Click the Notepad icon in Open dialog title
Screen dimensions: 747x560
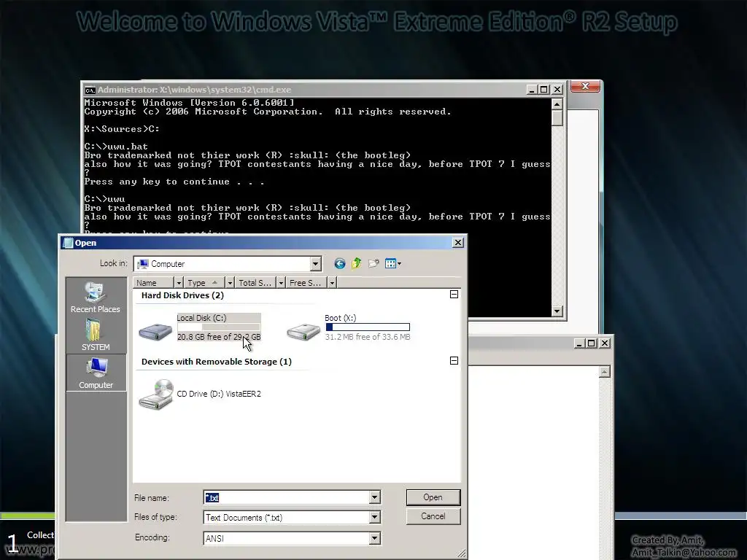[x=68, y=243]
